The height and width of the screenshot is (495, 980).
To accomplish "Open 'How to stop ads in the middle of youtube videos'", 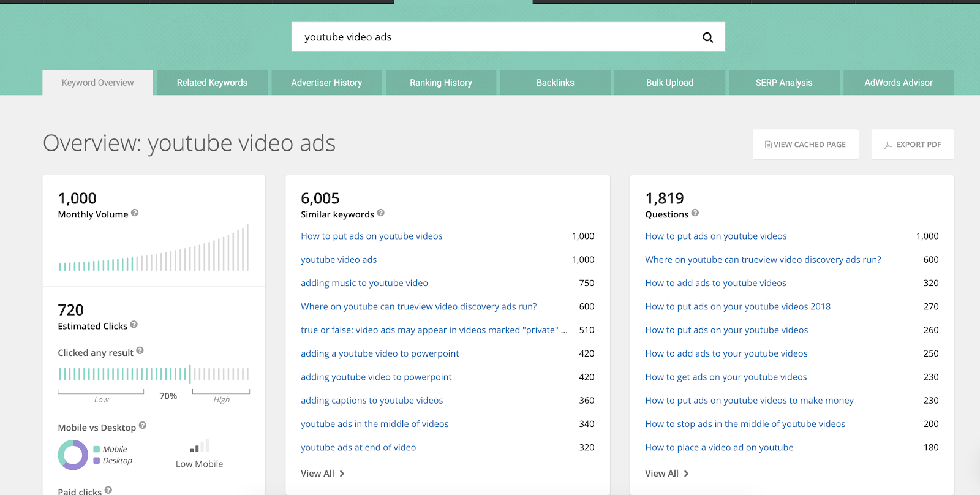I will tap(745, 424).
